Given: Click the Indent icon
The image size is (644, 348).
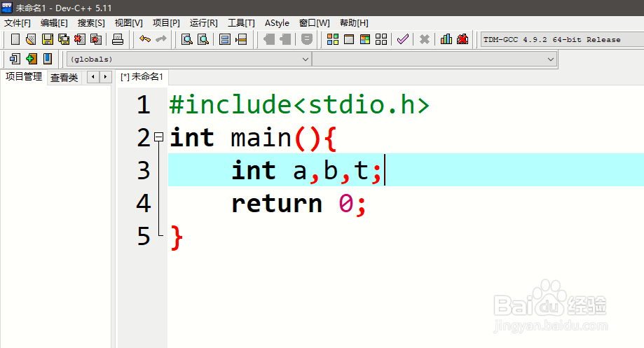Looking at the screenshot, I should click(x=269, y=39).
